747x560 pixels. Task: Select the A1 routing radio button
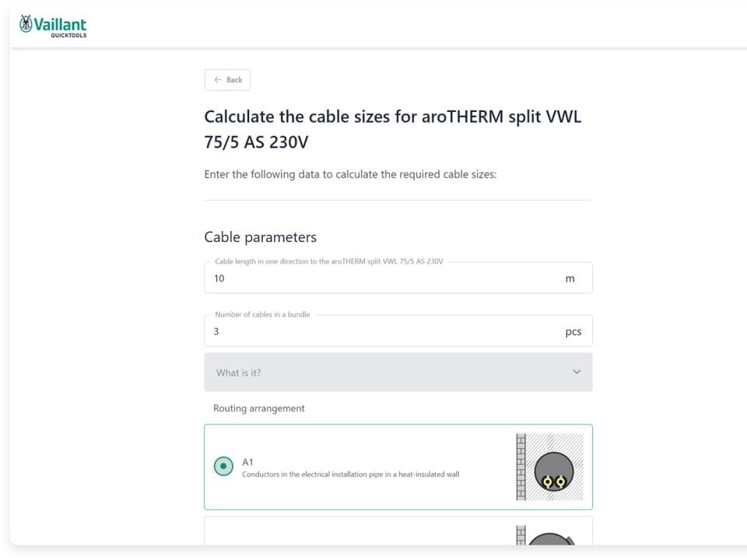223,467
